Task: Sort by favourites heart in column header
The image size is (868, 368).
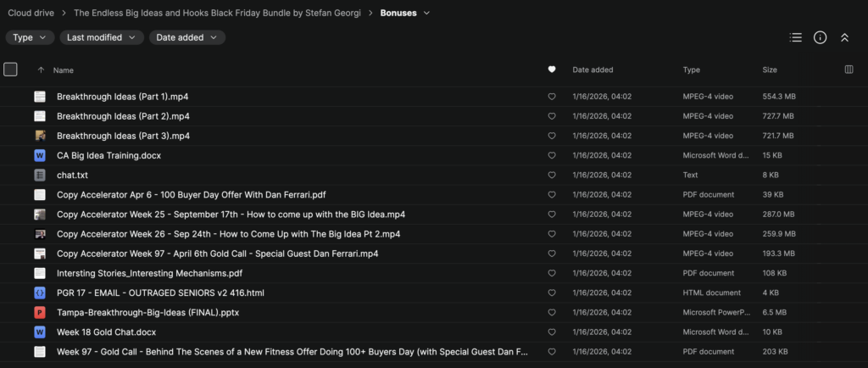Action: click(551, 70)
